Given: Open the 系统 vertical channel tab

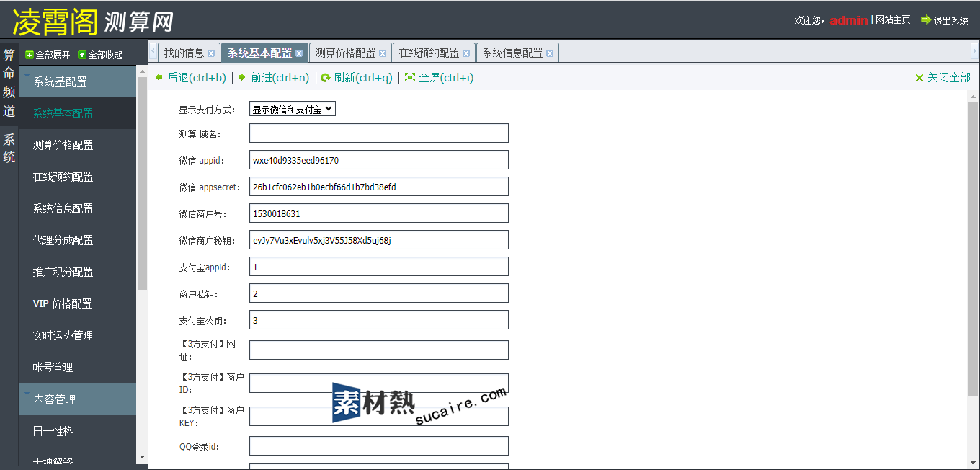Looking at the screenshot, I should click(x=9, y=148).
